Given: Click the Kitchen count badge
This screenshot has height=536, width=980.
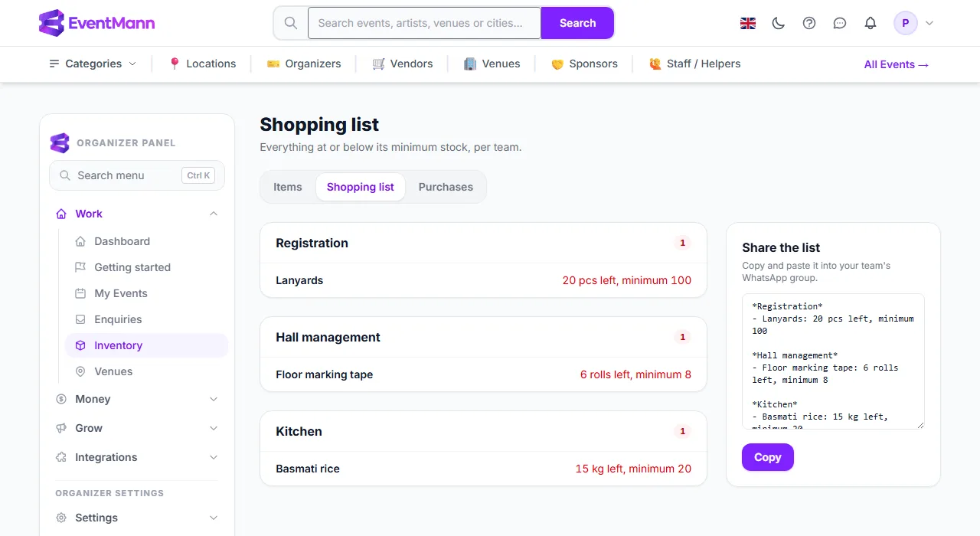Looking at the screenshot, I should (683, 431).
